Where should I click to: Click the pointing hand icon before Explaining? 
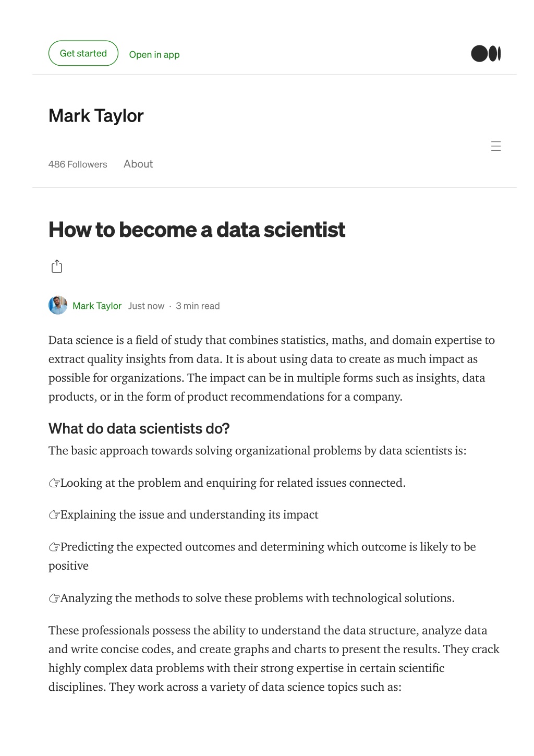click(54, 515)
